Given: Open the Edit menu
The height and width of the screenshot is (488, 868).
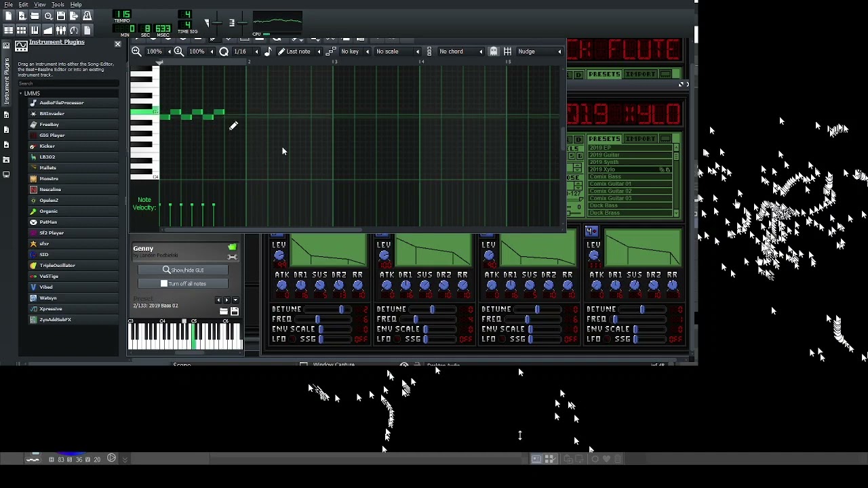Looking at the screenshot, I should 24,5.
